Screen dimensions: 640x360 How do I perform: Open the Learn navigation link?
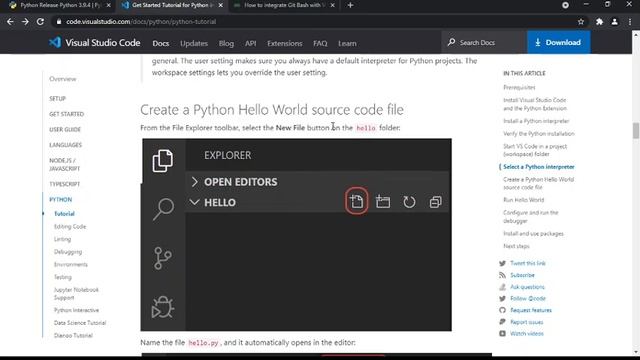pos(347,43)
